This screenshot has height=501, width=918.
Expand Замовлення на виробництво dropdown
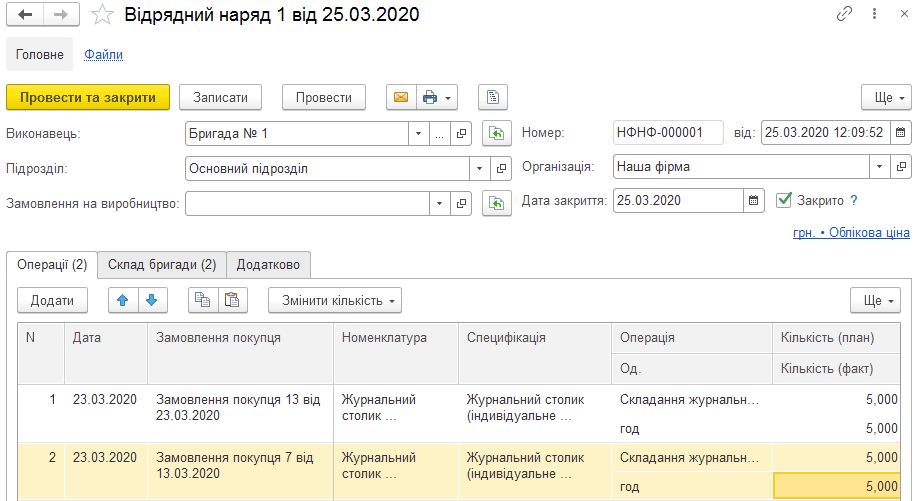coord(440,204)
